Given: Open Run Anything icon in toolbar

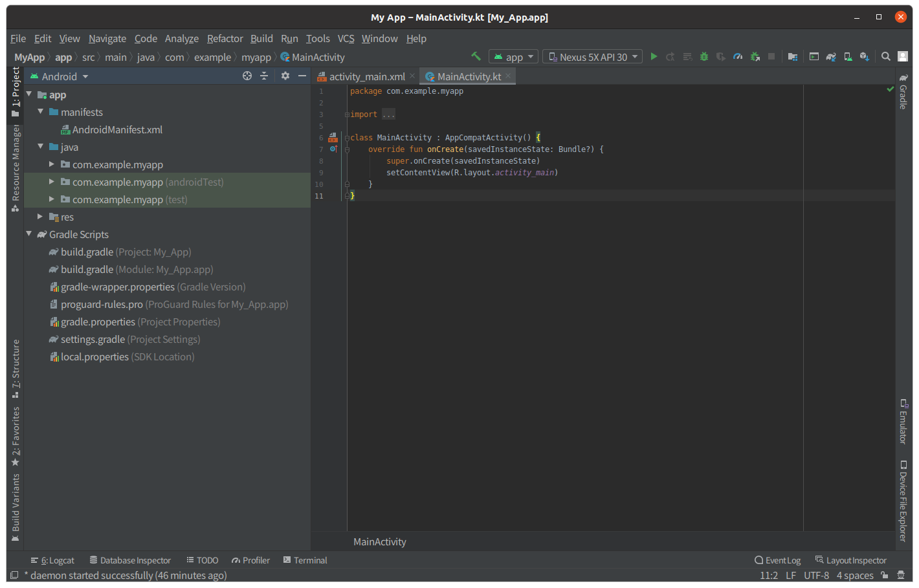Looking at the screenshot, I should (x=814, y=57).
